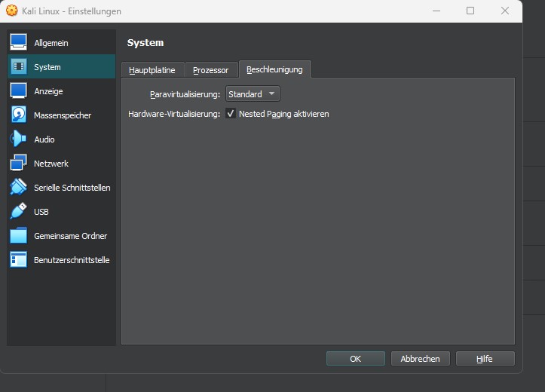Minimize the Einstellungen window
The height and width of the screenshot is (392, 545).
point(436,11)
